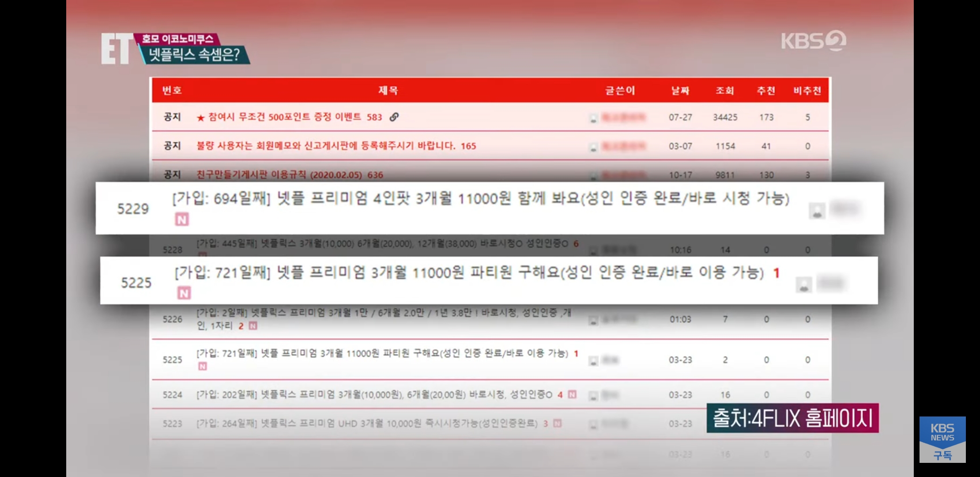Click comment count 583 on the event notice
This screenshot has height=477, width=980.
tap(374, 117)
